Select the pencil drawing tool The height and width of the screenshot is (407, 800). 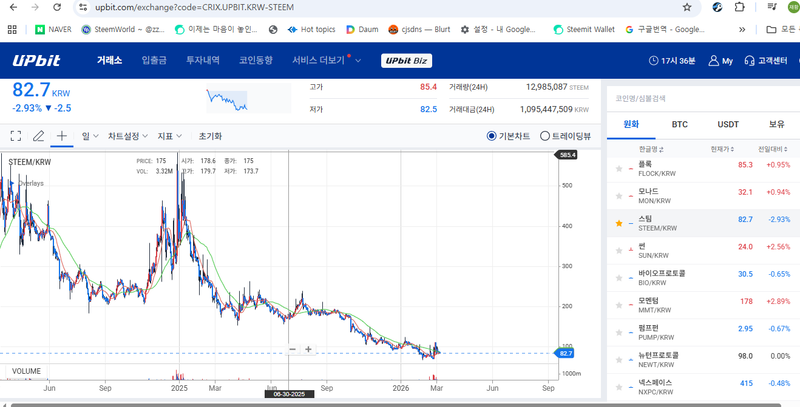(x=38, y=136)
